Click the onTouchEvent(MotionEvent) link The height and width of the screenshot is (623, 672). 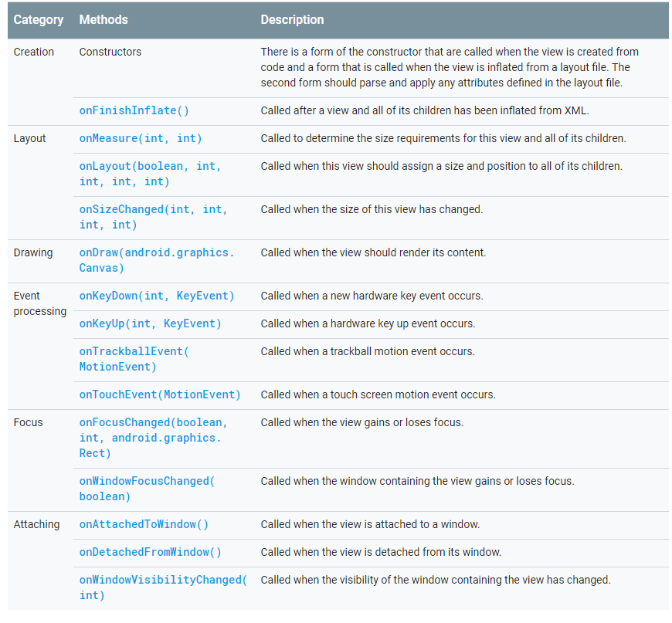[160, 394]
